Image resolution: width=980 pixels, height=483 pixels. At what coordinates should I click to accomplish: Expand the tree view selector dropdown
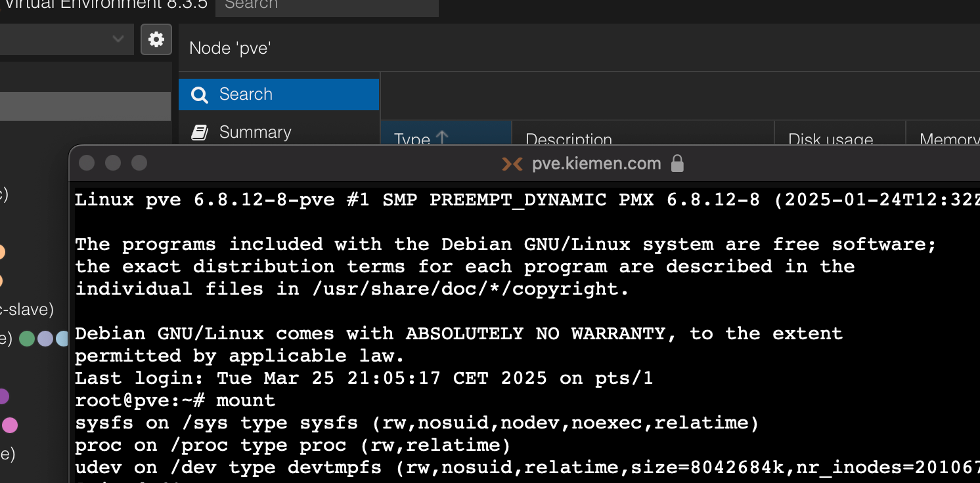[x=118, y=39]
